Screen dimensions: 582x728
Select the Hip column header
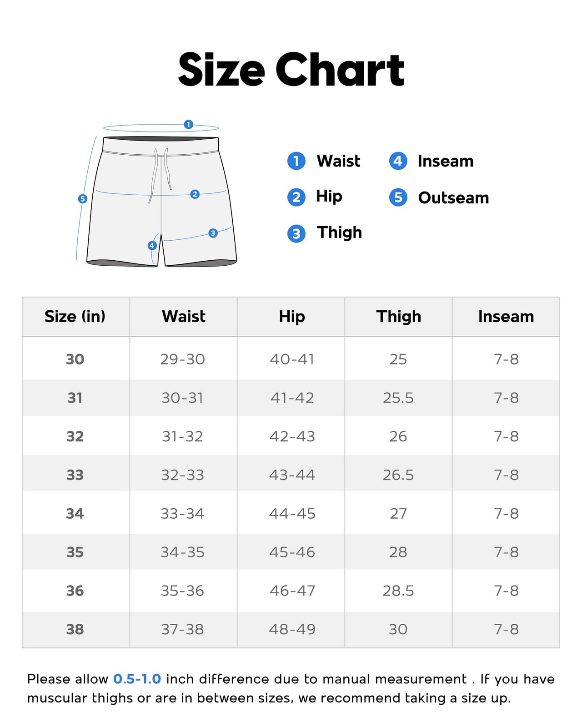(291, 316)
